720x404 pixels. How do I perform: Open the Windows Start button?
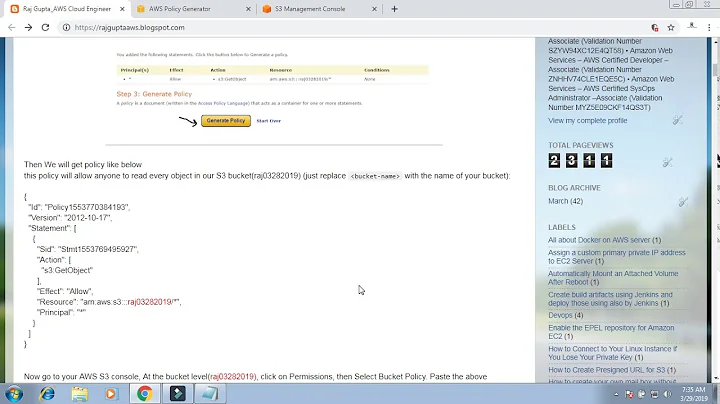(14, 394)
